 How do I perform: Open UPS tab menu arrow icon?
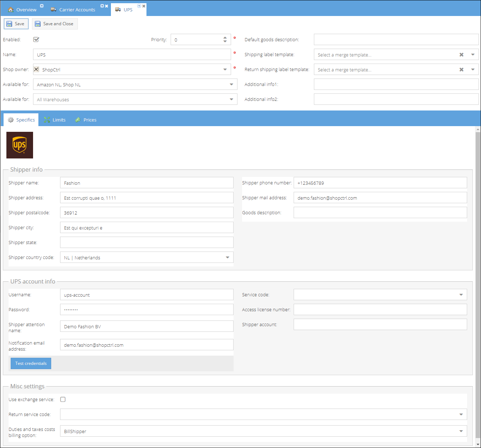click(139, 6)
